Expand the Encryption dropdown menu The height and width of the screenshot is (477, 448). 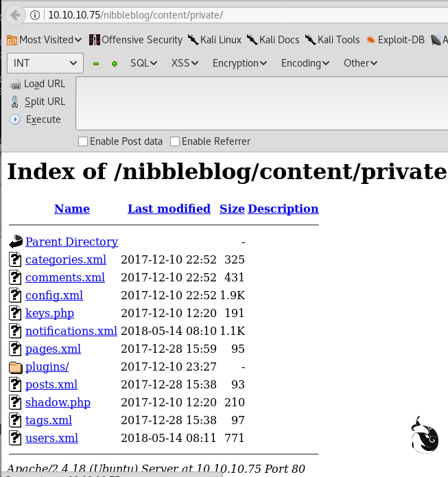pyautogui.click(x=239, y=63)
